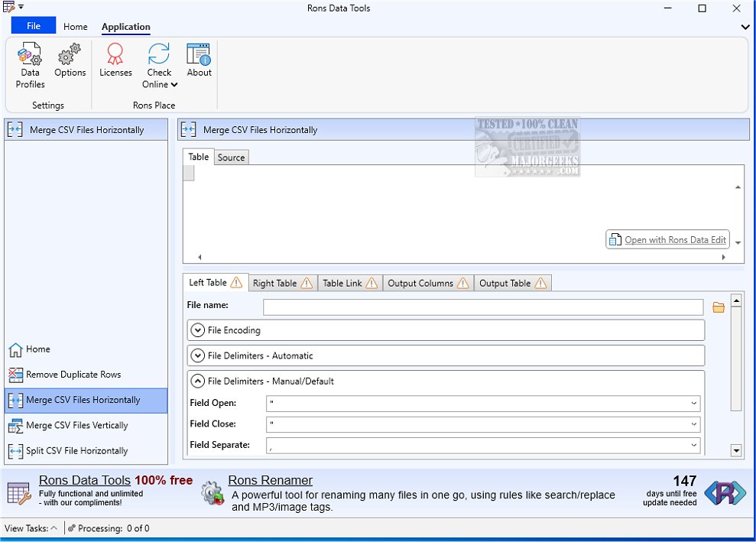Click table preview scroll left arrow
The image size is (756, 542).
pos(200,257)
